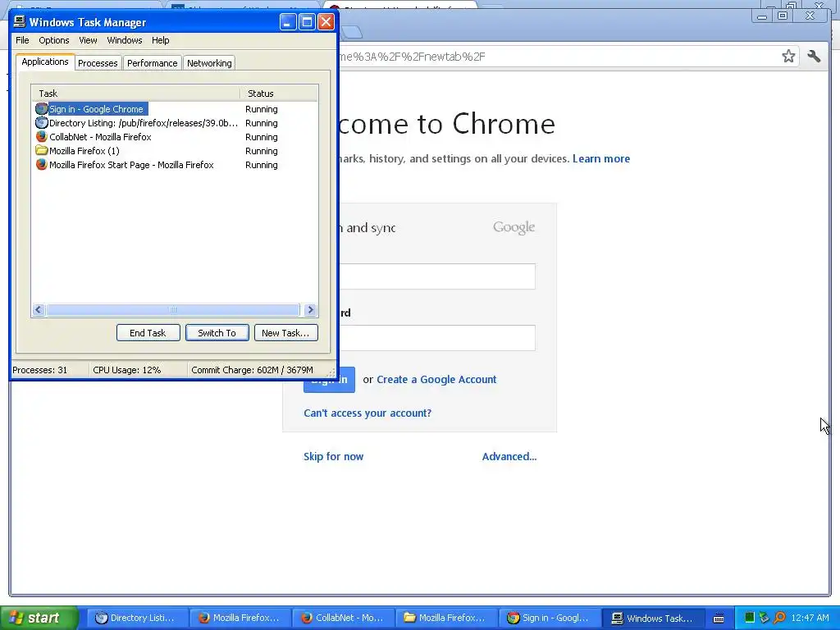Click Task Manager title bar computer icon

tap(20, 21)
